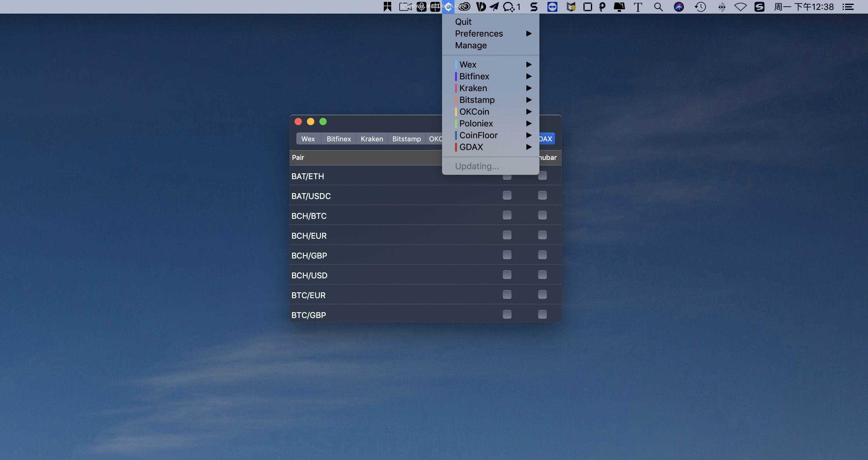Open the Time Machine menu bar icon
This screenshot has height=460, width=868.
click(700, 7)
